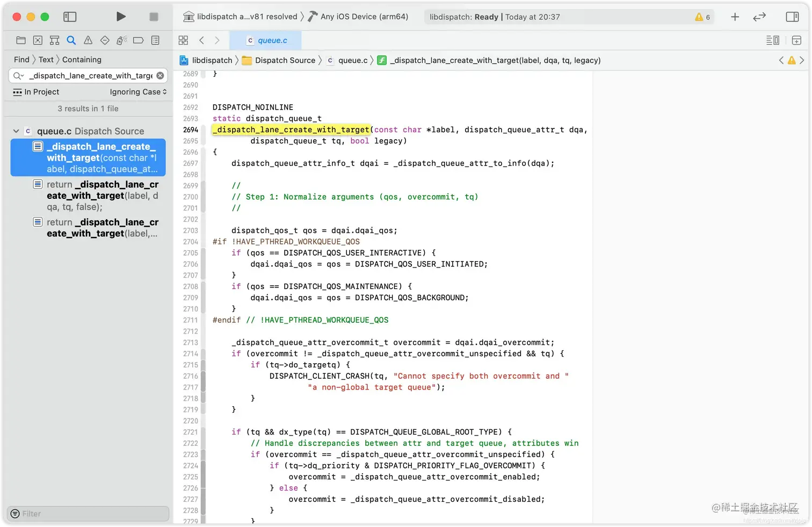Change the In Project search scope

click(36, 92)
